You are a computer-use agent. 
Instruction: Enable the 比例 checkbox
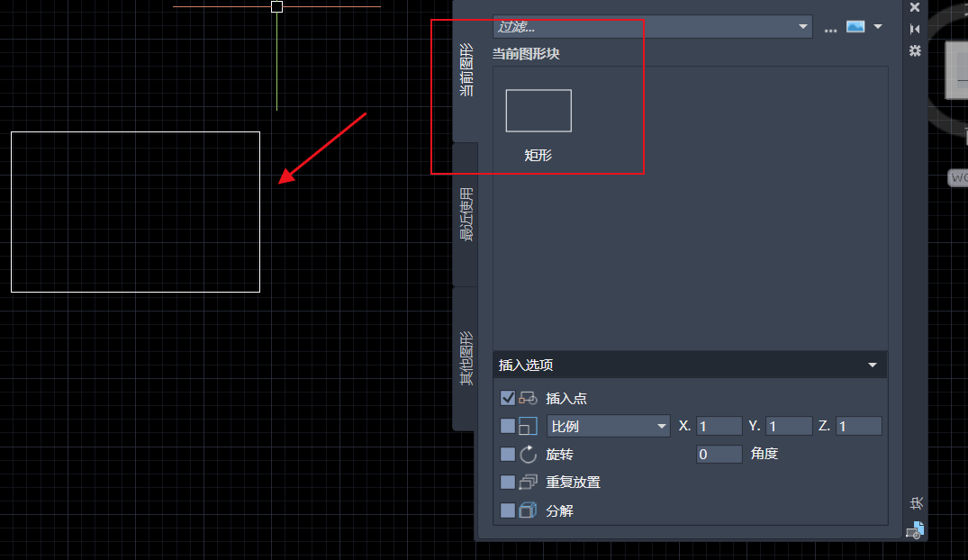coord(508,426)
